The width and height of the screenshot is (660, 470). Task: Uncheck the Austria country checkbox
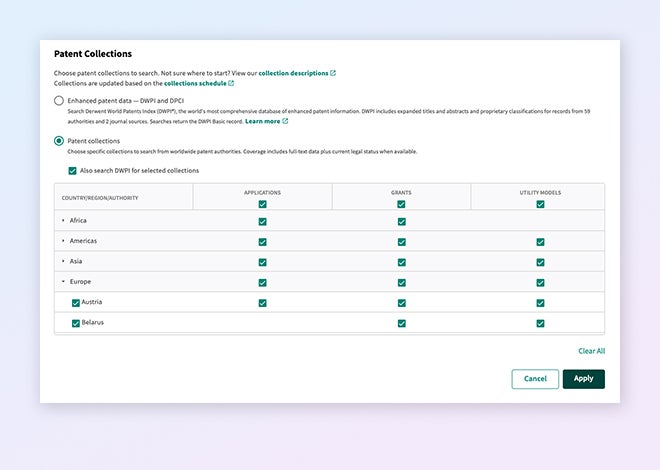[x=76, y=302]
